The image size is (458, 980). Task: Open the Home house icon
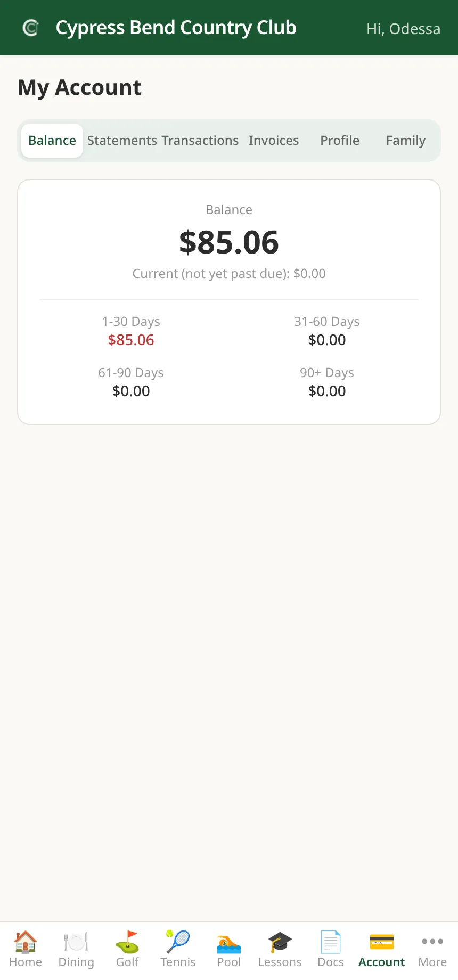coord(26,942)
